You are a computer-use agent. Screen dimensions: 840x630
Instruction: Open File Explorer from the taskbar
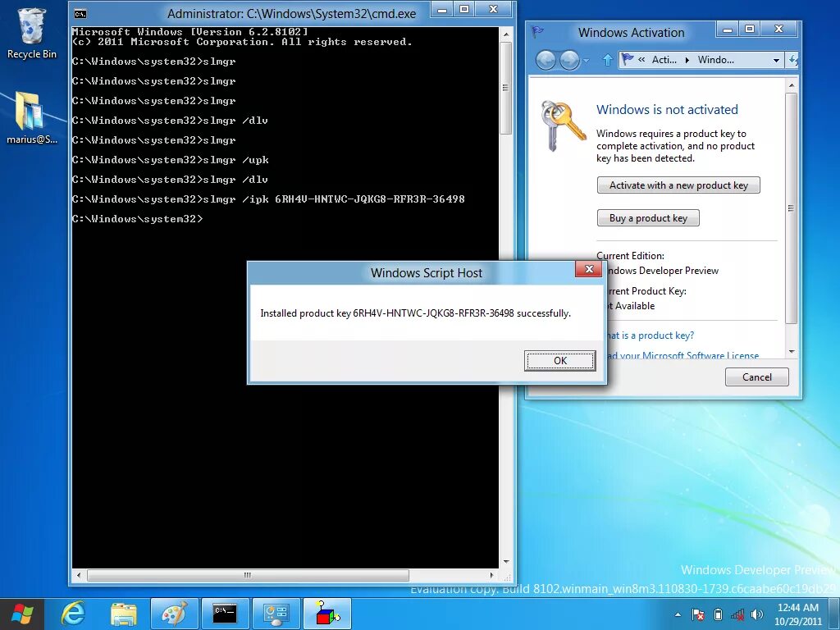coord(123,614)
